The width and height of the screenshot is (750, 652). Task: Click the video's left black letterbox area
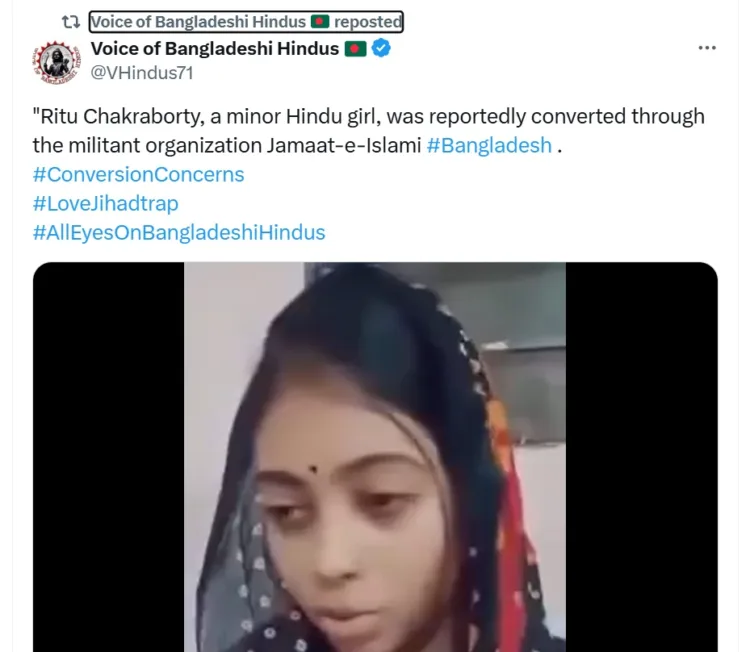(x=109, y=457)
